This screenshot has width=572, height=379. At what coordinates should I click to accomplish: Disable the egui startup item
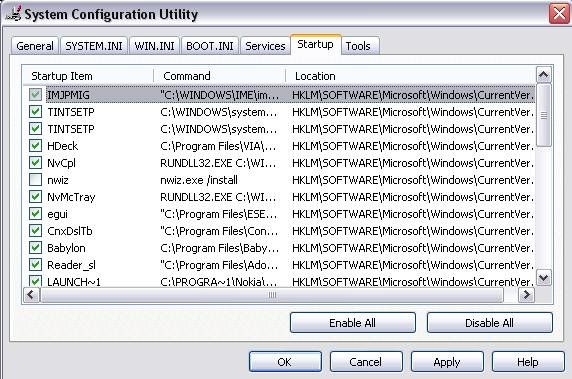pos(35,214)
